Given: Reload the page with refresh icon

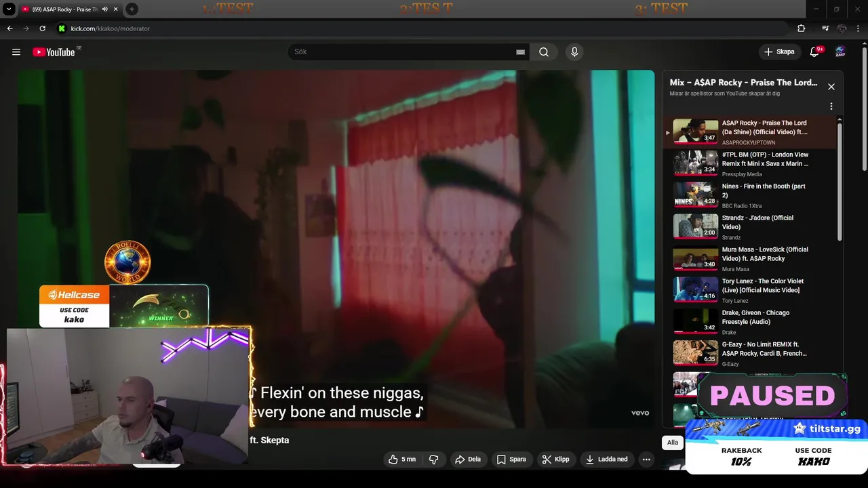Looking at the screenshot, I should [x=42, y=28].
